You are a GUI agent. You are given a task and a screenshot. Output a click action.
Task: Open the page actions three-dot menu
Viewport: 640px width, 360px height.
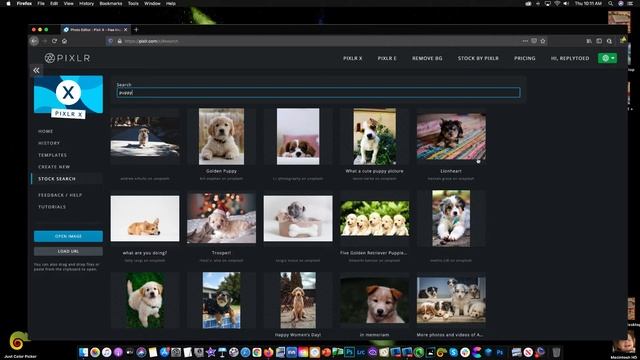pyautogui.click(x=525, y=41)
